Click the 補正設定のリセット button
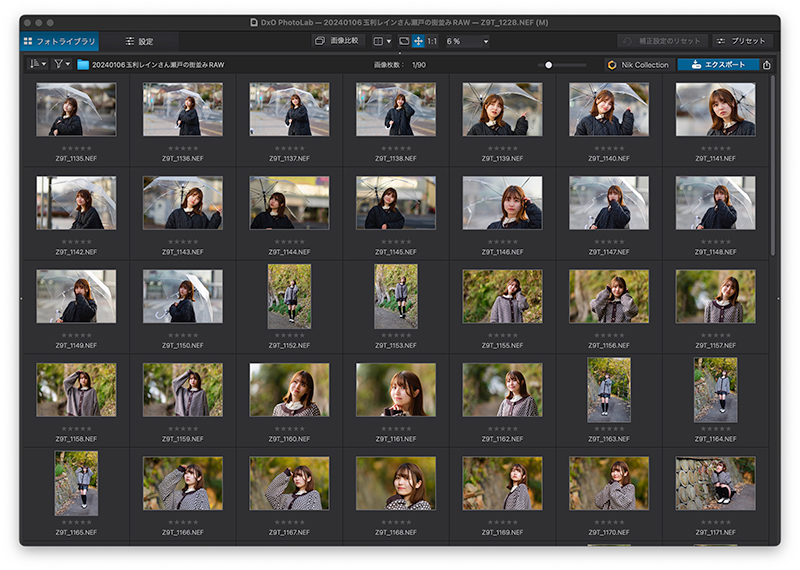Screen dimensions: 800x570 [x=662, y=41]
